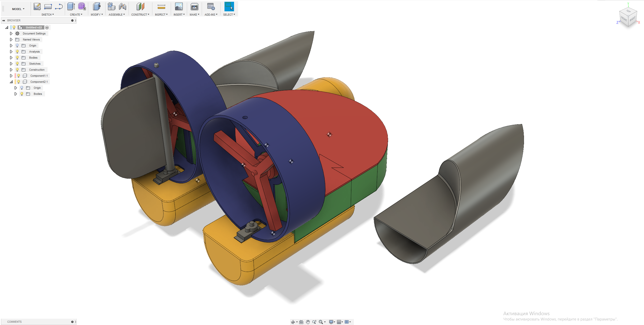This screenshot has height=325, width=644.
Task: Collapse the Untitled v22 root node
Action: tap(7, 27)
